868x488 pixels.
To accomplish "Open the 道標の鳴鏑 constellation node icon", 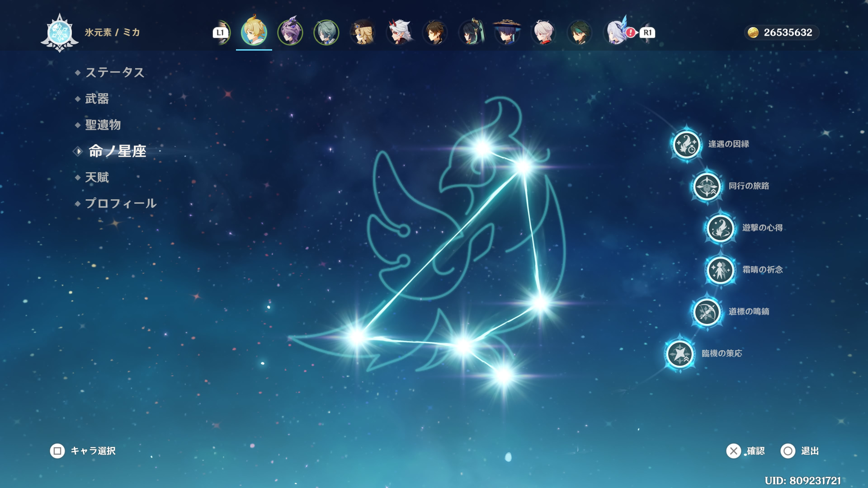I will pyautogui.click(x=707, y=312).
